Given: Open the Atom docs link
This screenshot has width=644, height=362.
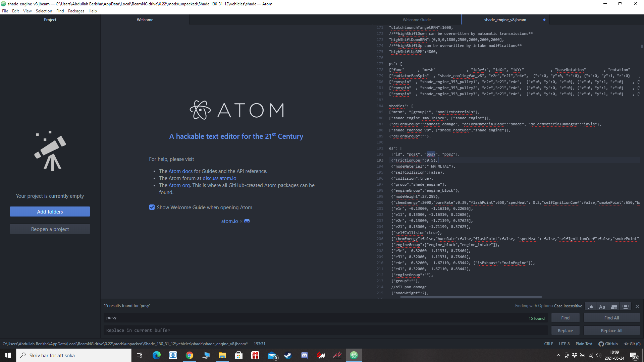Looking at the screenshot, I should (x=180, y=171).
